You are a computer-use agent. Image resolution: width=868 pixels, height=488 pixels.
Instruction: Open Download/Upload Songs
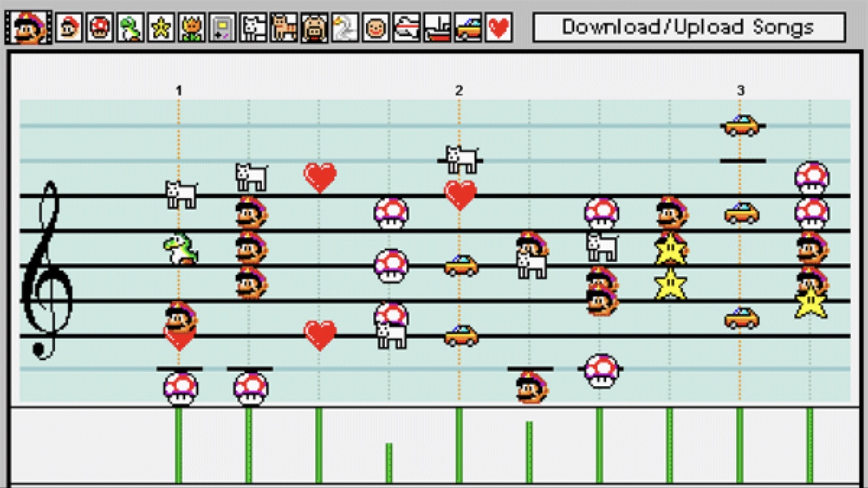pyautogui.click(x=688, y=27)
